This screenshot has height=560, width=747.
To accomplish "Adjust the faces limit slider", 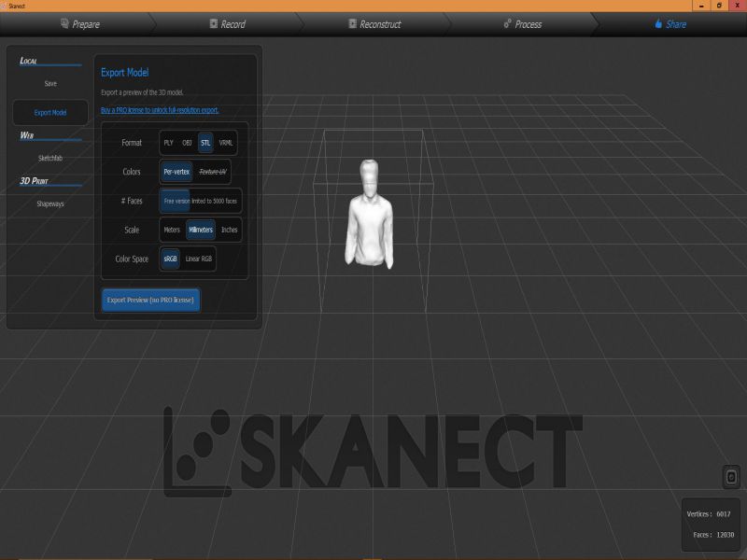I will tap(201, 201).
